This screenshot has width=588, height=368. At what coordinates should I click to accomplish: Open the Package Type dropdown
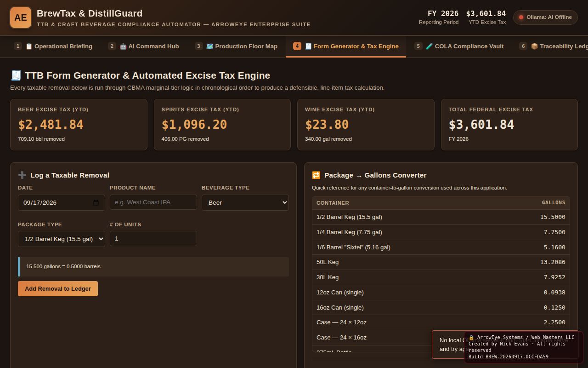pos(62,239)
